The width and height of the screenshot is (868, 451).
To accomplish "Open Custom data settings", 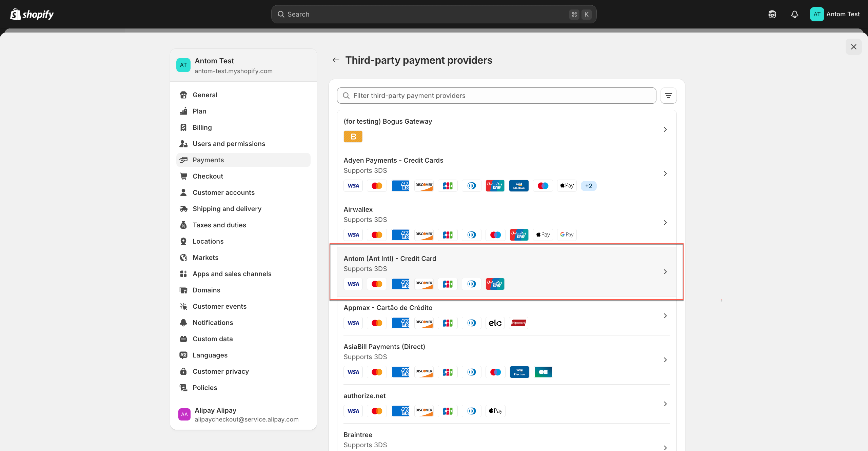I will (243, 339).
